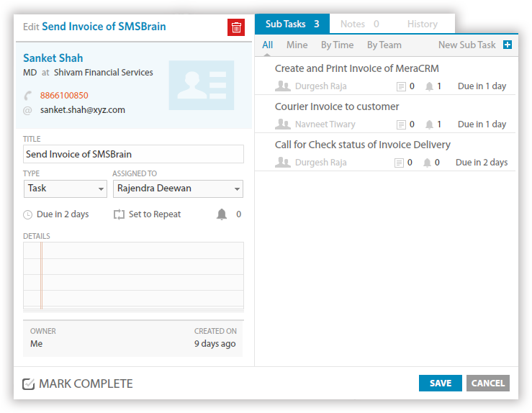Image resolution: width=532 pixels, height=413 pixels.
Task: Click the phone number 8866100850
Action: point(64,95)
